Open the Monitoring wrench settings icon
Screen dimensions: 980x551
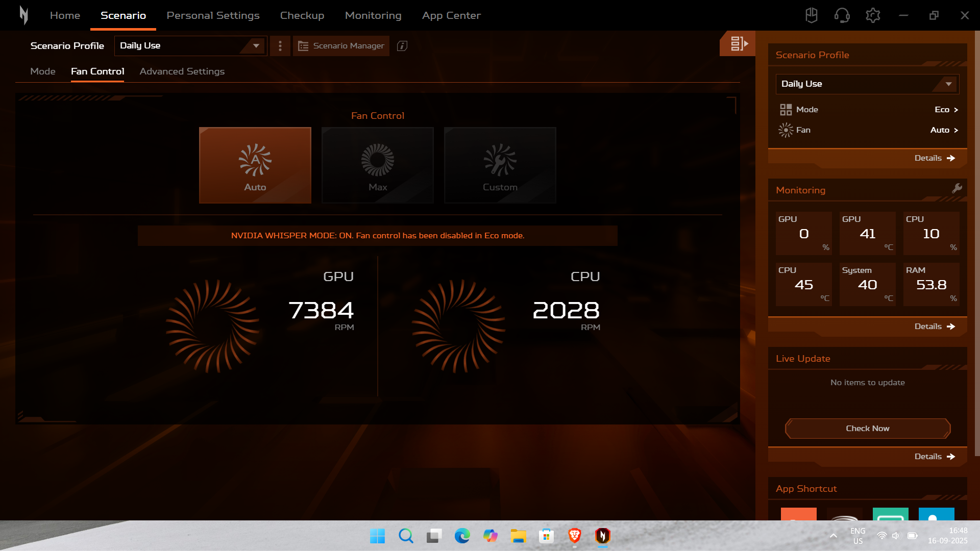pyautogui.click(x=957, y=188)
